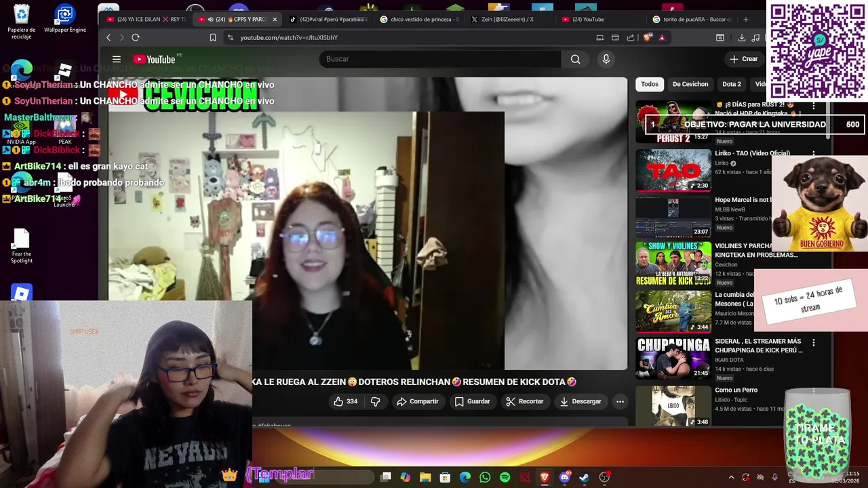Open Fear the Spotlight desktop file

(x=21, y=246)
